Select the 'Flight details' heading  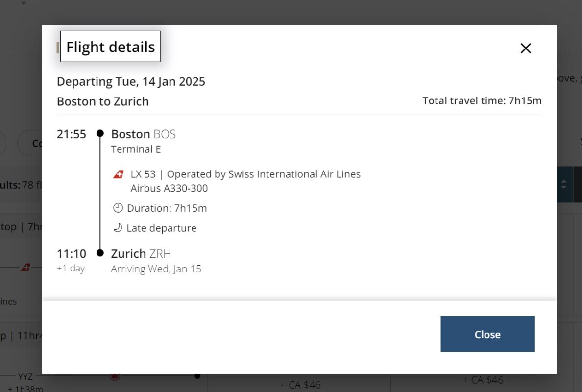[x=110, y=47]
